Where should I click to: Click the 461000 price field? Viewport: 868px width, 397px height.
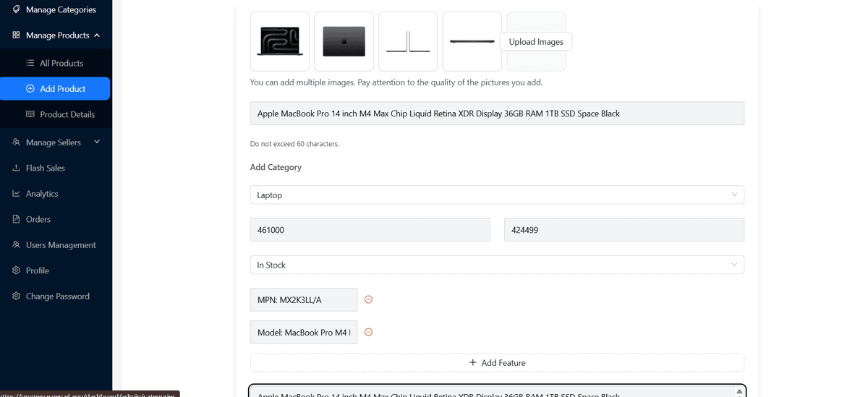(370, 230)
